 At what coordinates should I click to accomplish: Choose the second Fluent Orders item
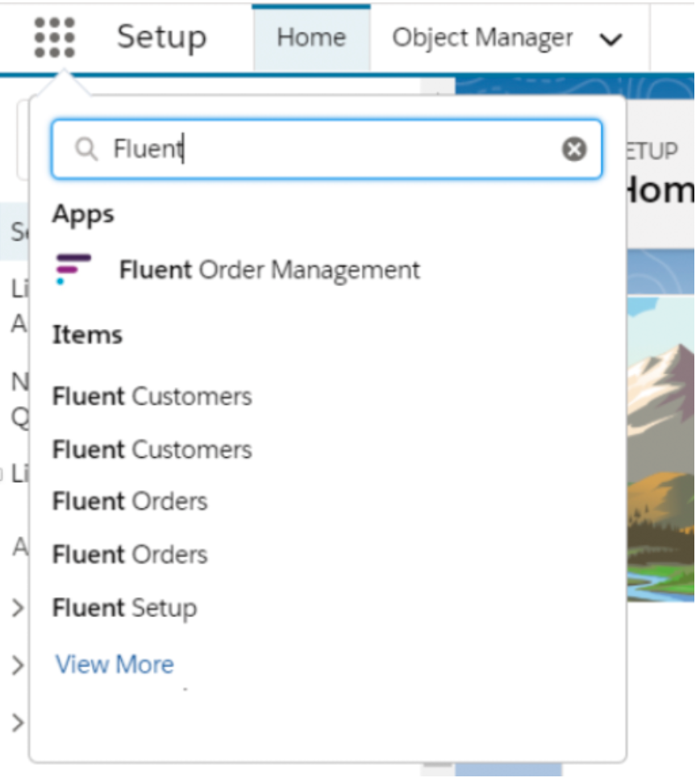pyautogui.click(x=130, y=555)
